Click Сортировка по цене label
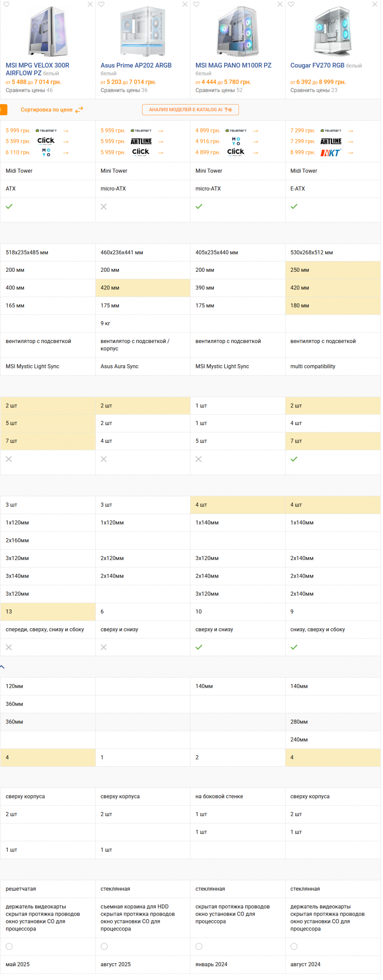Viewport: 383px width, 980px height. point(47,110)
